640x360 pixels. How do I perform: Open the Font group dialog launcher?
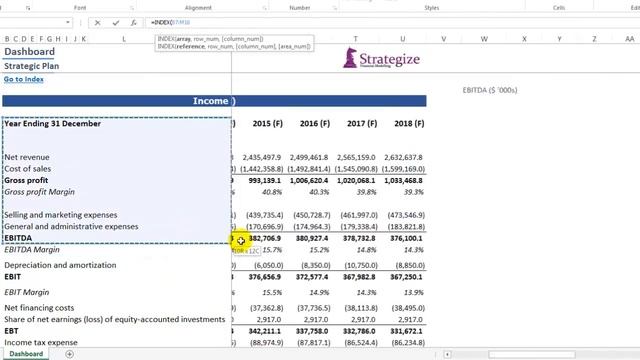pyautogui.click(x=132, y=8)
